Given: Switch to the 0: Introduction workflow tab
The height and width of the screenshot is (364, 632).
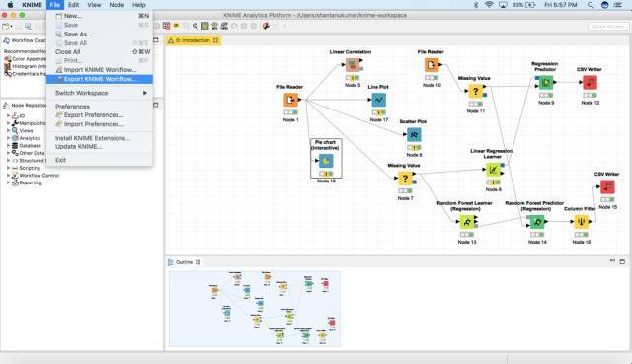Looking at the screenshot, I should [x=194, y=40].
